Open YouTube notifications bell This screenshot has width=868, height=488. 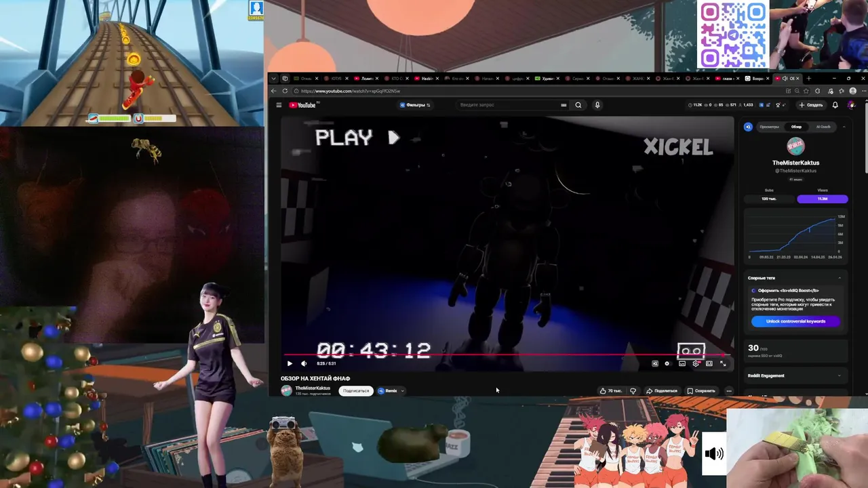pos(835,105)
